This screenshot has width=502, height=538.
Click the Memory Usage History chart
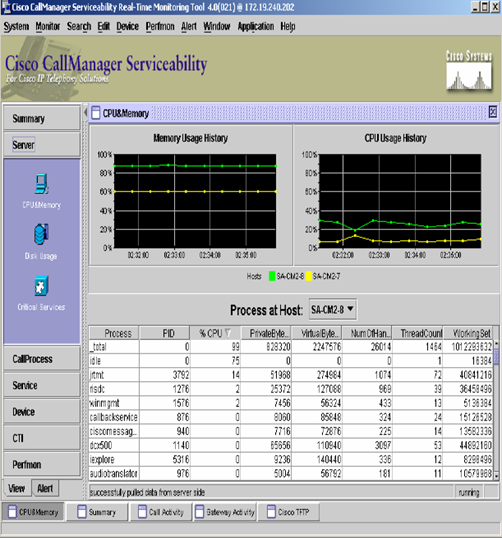point(195,201)
